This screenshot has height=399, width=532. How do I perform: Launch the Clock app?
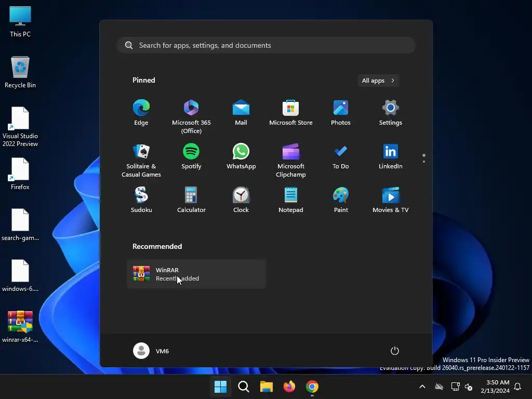pyautogui.click(x=241, y=200)
